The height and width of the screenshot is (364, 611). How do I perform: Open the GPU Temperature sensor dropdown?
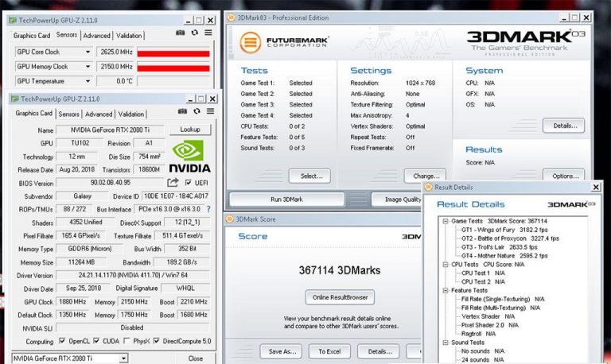tap(88, 81)
